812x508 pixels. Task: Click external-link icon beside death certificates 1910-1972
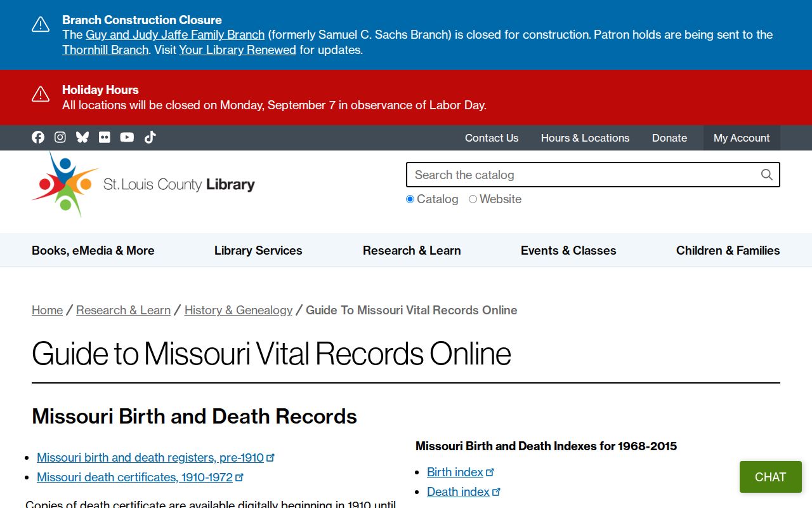239,477
